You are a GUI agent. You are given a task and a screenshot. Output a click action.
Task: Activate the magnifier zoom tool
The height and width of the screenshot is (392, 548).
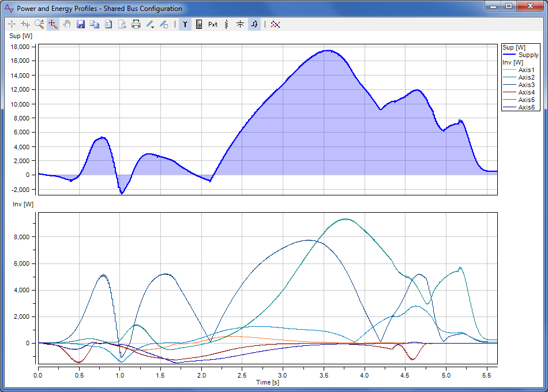click(x=39, y=24)
